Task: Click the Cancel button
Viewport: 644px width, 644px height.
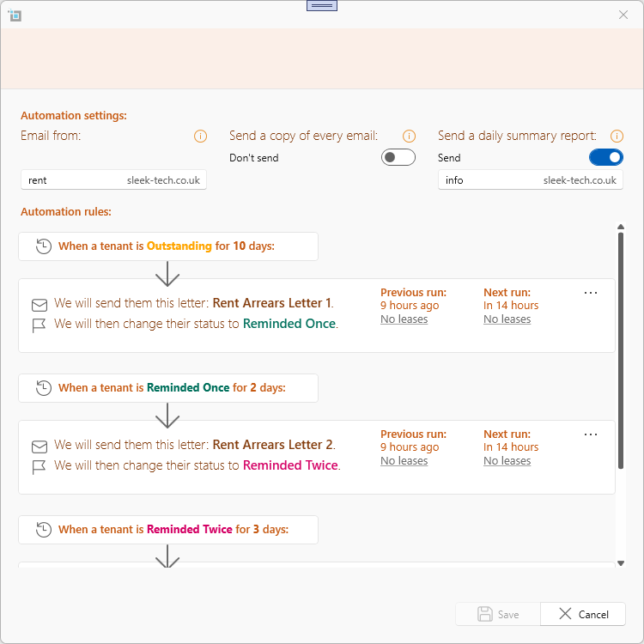Action: point(583,614)
